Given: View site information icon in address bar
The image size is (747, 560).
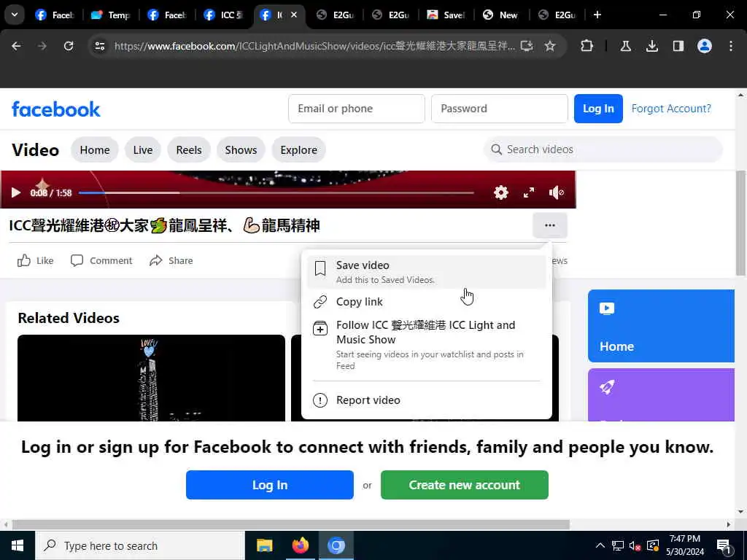Looking at the screenshot, I should [x=99, y=46].
